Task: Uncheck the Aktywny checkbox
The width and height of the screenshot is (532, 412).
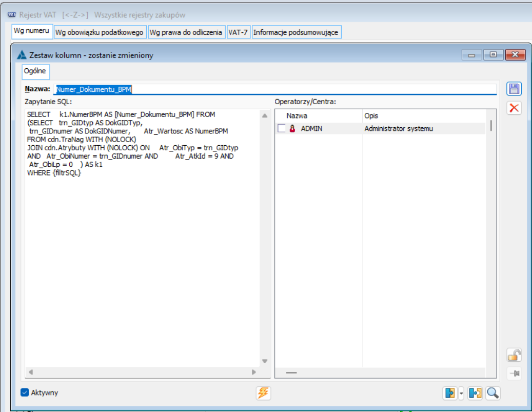Action: (x=25, y=393)
